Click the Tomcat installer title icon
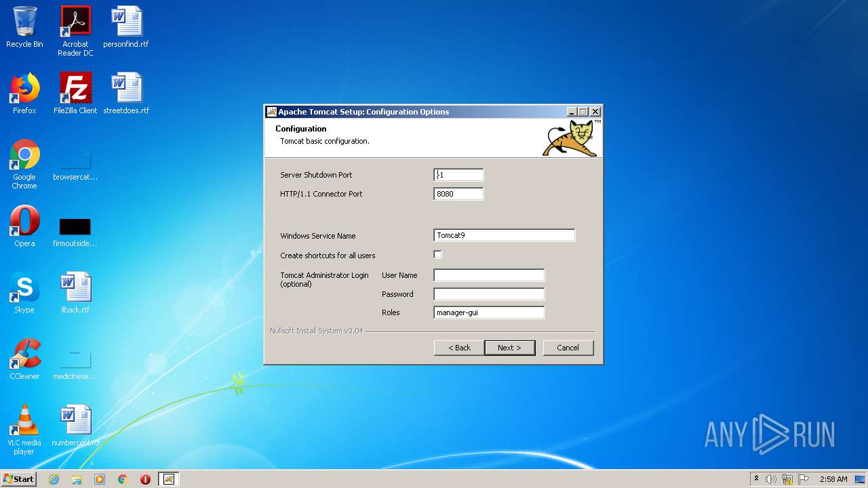The height and width of the screenshot is (488, 868). point(271,112)
